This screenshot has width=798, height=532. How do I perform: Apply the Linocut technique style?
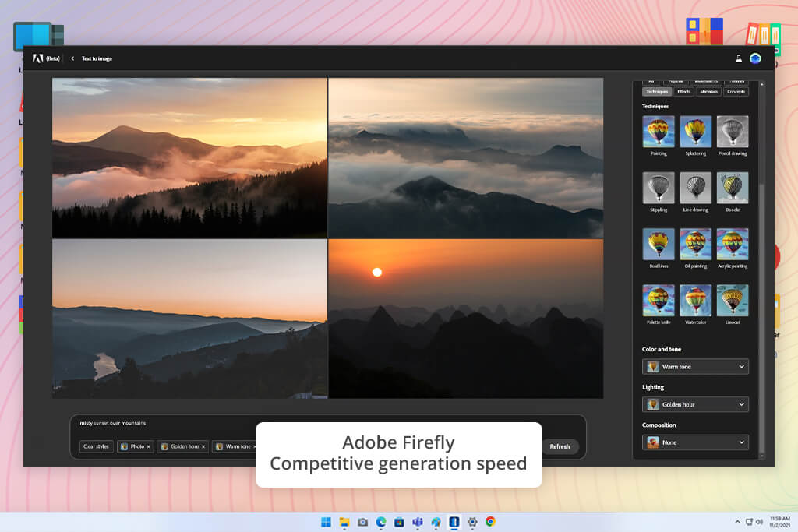point(733,300)
